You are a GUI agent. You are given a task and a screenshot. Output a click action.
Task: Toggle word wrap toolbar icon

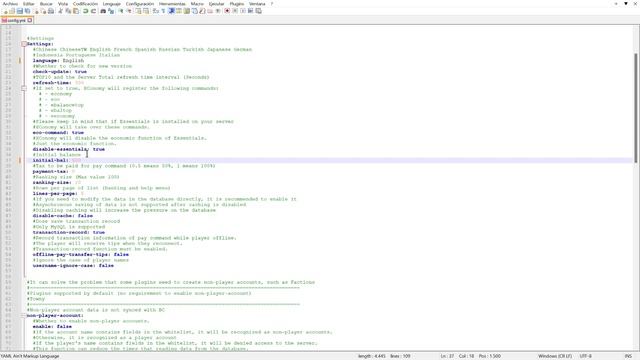[x=156, y=11]
